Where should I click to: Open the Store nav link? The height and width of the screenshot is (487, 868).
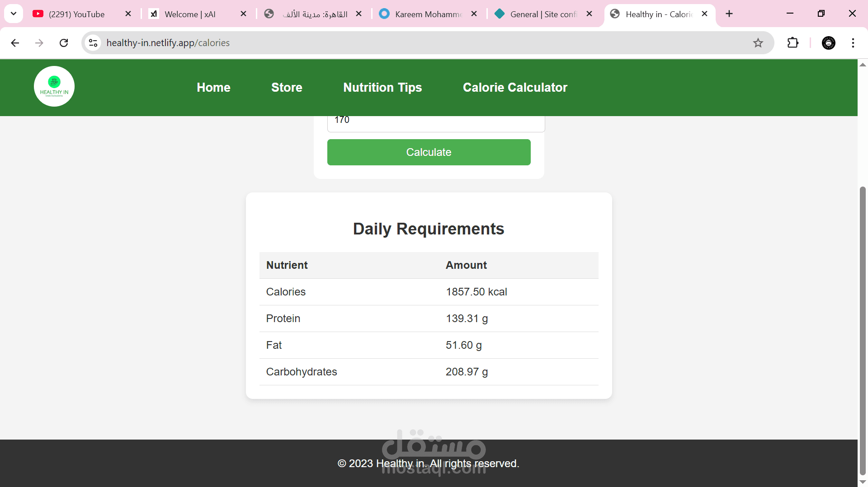click(287, 88)
